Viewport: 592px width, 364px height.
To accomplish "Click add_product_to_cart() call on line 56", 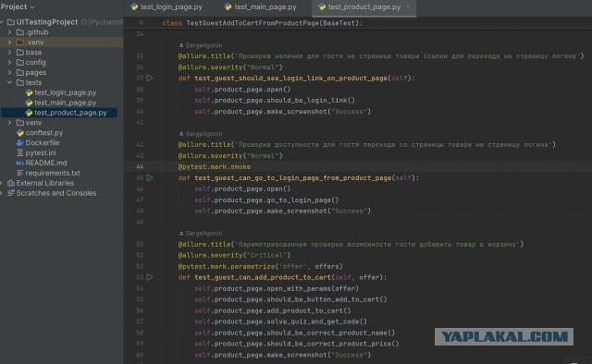I will pos(308,310).
